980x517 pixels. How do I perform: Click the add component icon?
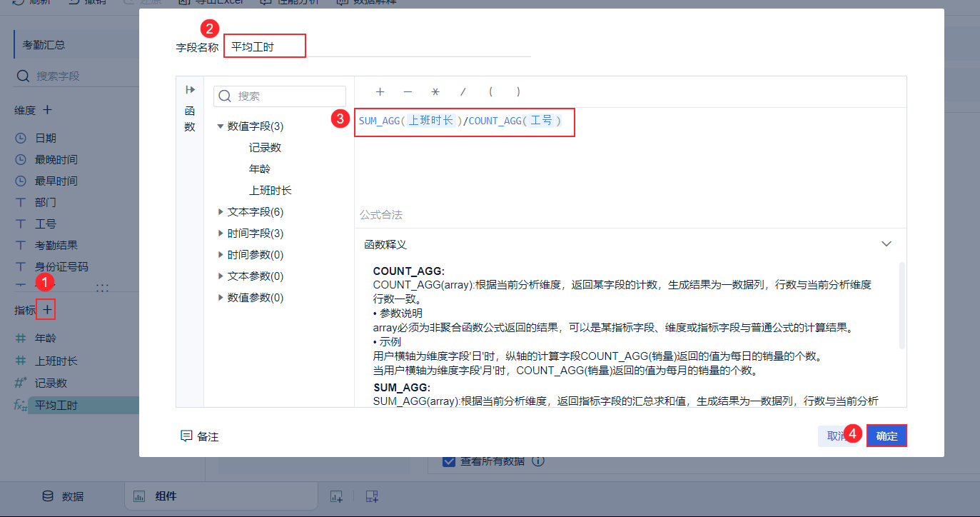[x=337, y=496]
